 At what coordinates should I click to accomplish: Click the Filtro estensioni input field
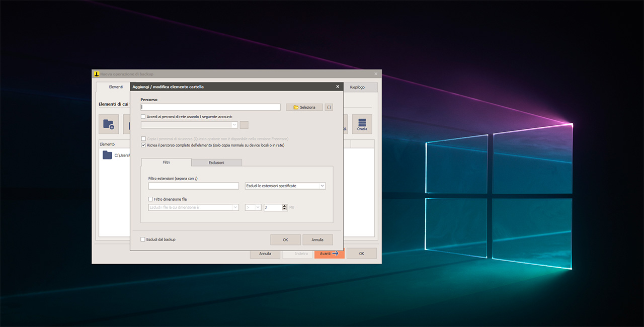(x=194, y=186)
